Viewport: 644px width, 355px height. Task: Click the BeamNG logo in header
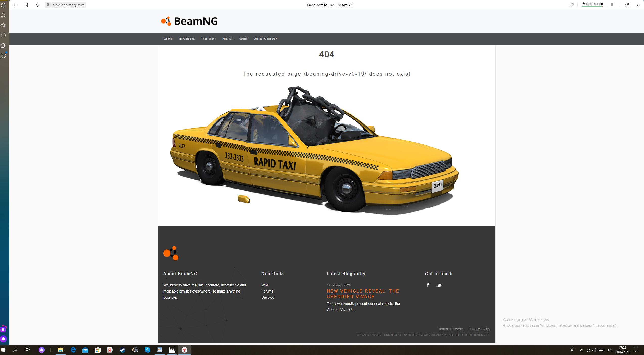click(x=189, y=21)
